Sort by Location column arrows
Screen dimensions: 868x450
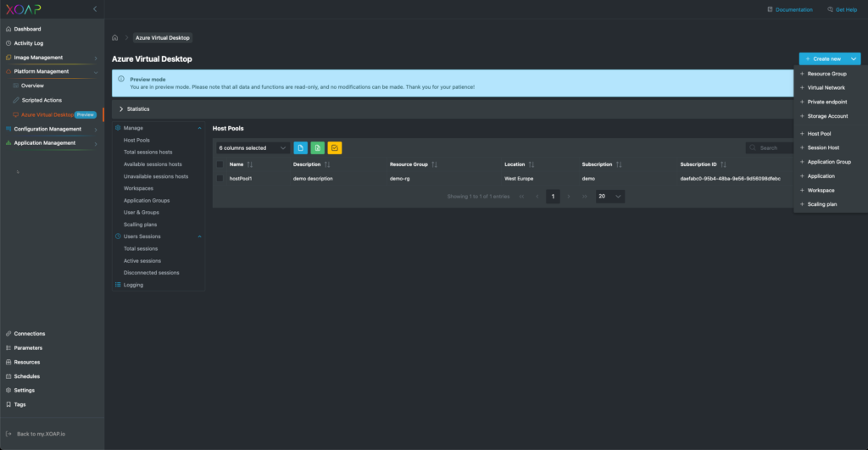pyautogui.click(x=531, y=164)
